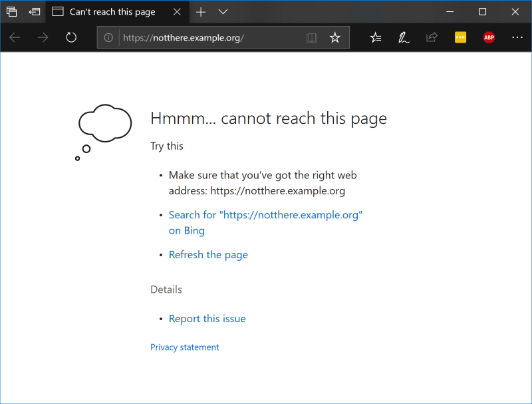
Task: Add page to favorites with star icon
Action: [x=334, y=37]
